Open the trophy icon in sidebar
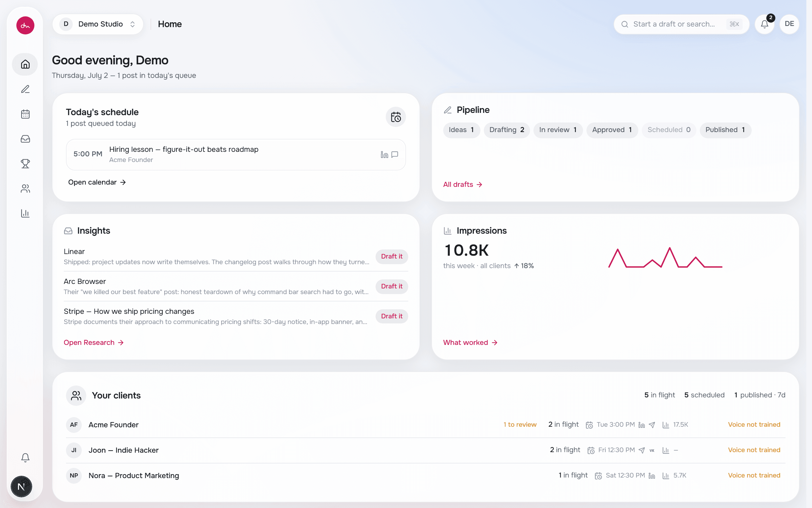Viewport: 812px width, 508px height. pos(25,164)
